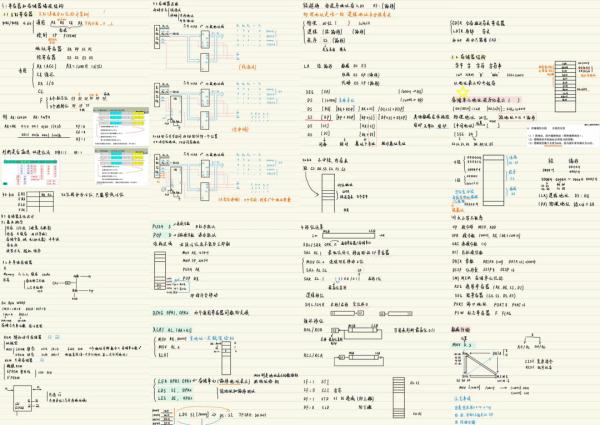
Task: Click the XCHG OPR1, OPR2 instruction heading
Action: [x=172, y=312]
